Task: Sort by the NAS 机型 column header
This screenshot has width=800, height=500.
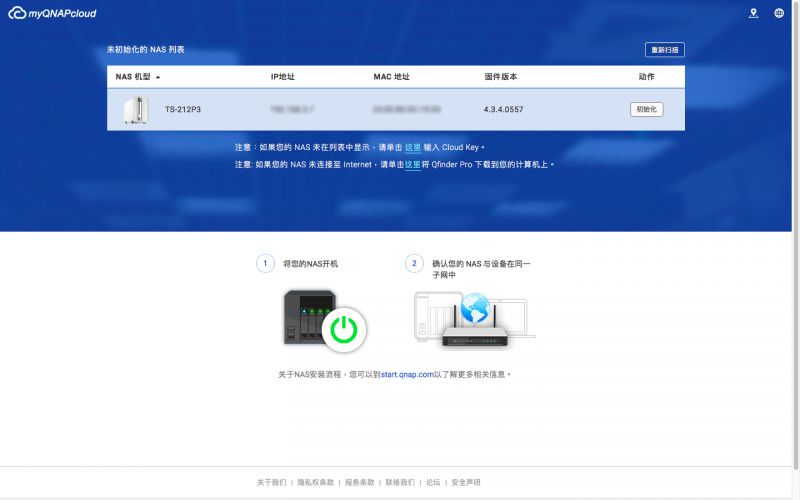Action: pos(138,77)
